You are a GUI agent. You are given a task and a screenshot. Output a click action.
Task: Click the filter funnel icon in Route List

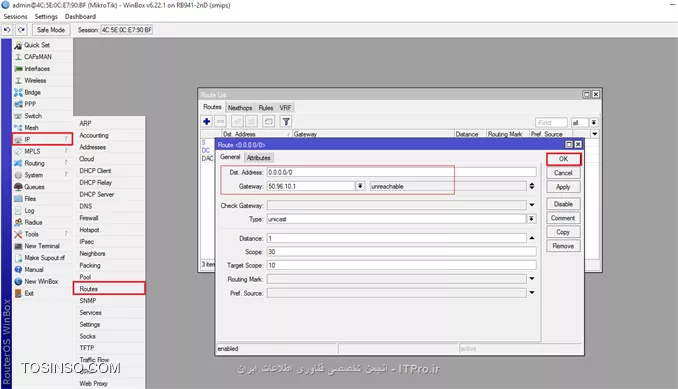tap(286, 121)
